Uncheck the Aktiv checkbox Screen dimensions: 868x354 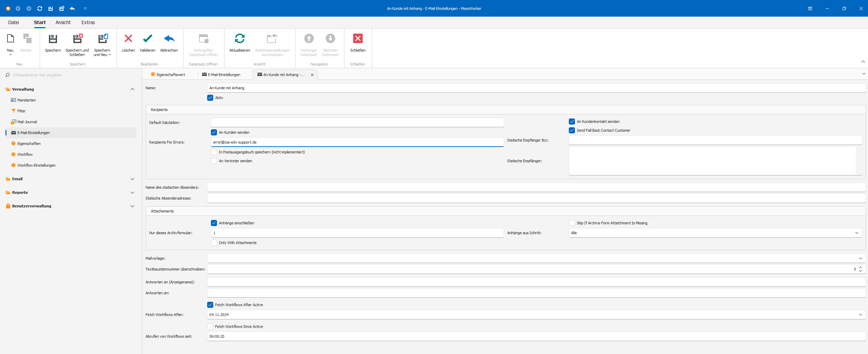point(211,98)
